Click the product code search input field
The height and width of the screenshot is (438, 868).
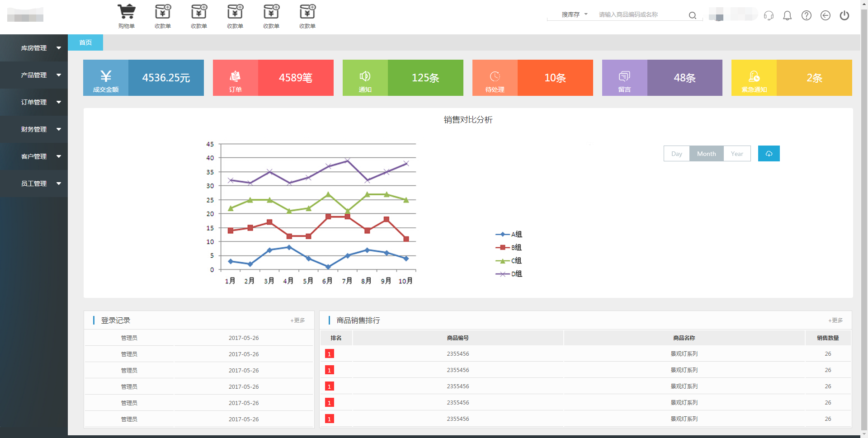(640, 15)
